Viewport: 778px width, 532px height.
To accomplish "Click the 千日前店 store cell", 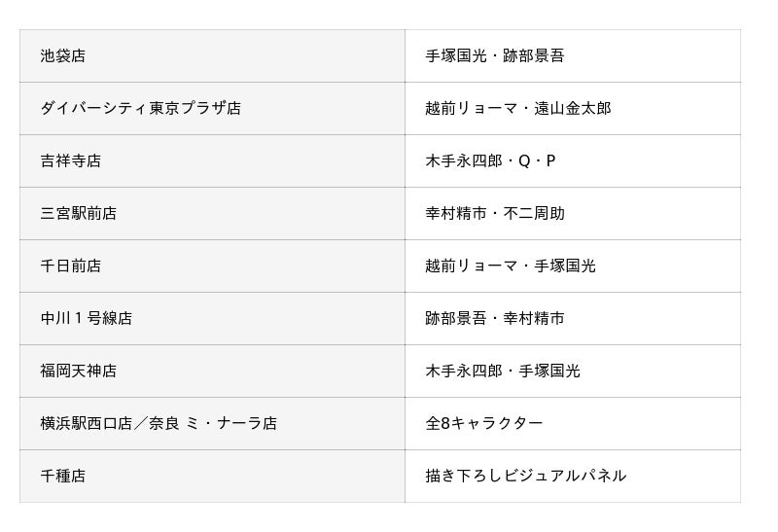I will pyautogui.click(x=71, y=266).
